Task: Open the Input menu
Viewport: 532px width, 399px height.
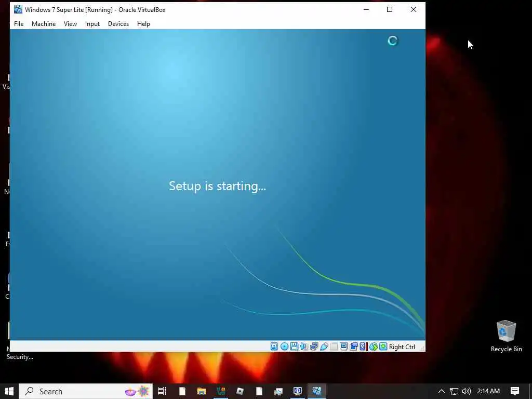Action: 92,24
